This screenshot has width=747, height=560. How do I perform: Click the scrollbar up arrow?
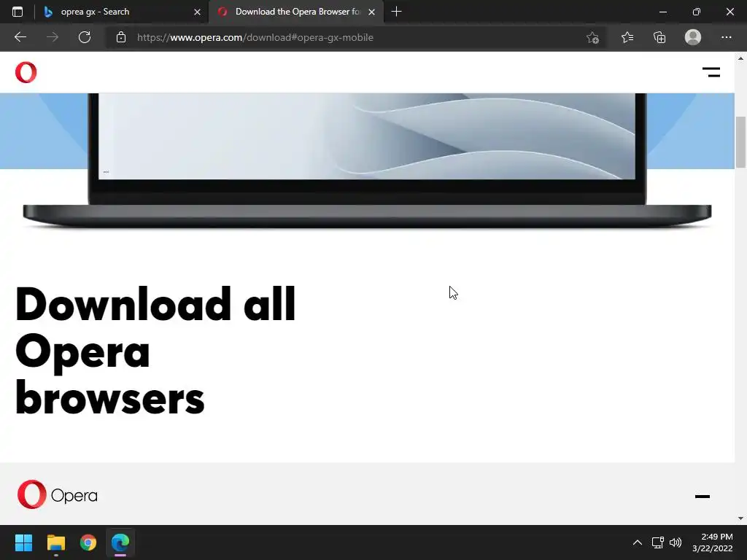pos(740,58)
